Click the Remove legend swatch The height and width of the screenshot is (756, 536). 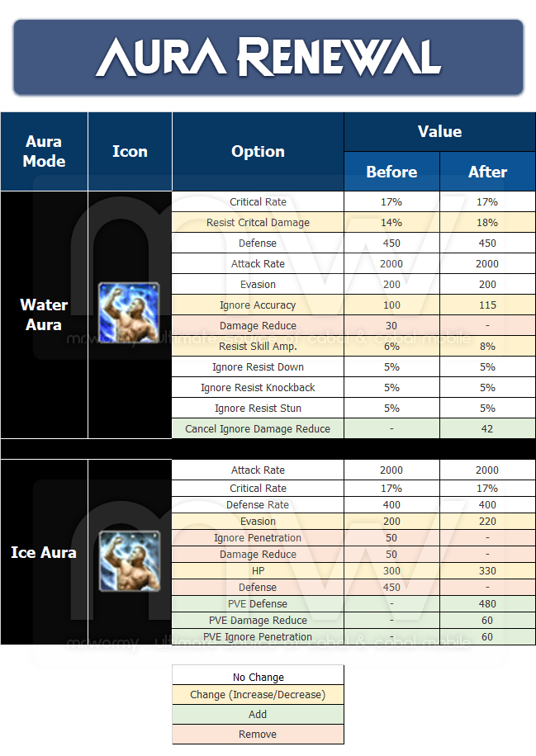258,735
